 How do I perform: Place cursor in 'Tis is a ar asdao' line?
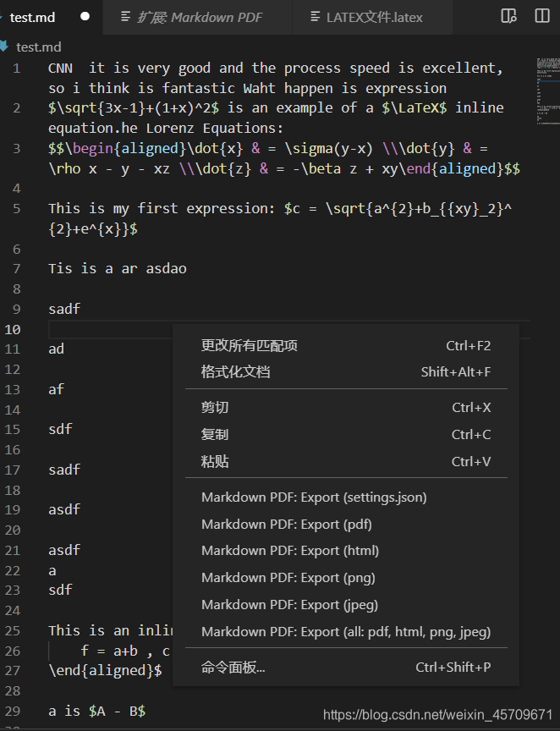coord(118,268)
